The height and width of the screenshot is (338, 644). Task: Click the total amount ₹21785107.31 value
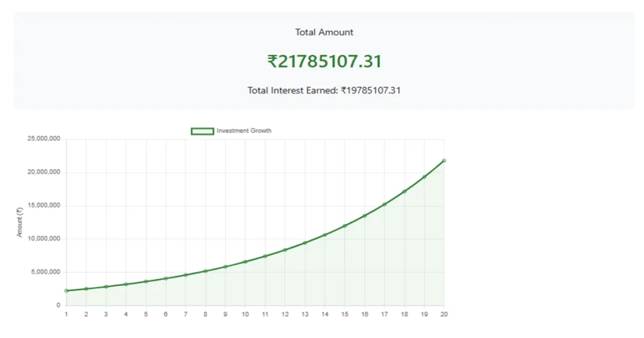pyautogui.click(x=325, y=62)
